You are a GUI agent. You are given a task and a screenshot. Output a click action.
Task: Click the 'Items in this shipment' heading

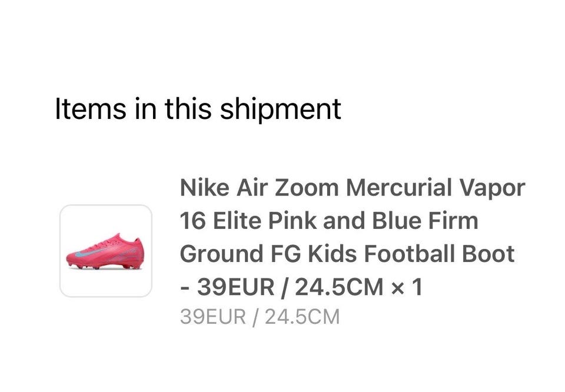[x=198, y=108]
